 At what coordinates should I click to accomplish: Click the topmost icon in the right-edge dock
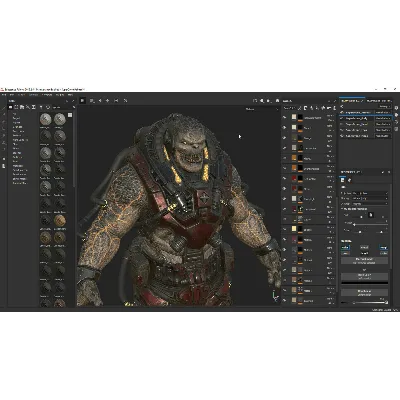click(396, 108)
